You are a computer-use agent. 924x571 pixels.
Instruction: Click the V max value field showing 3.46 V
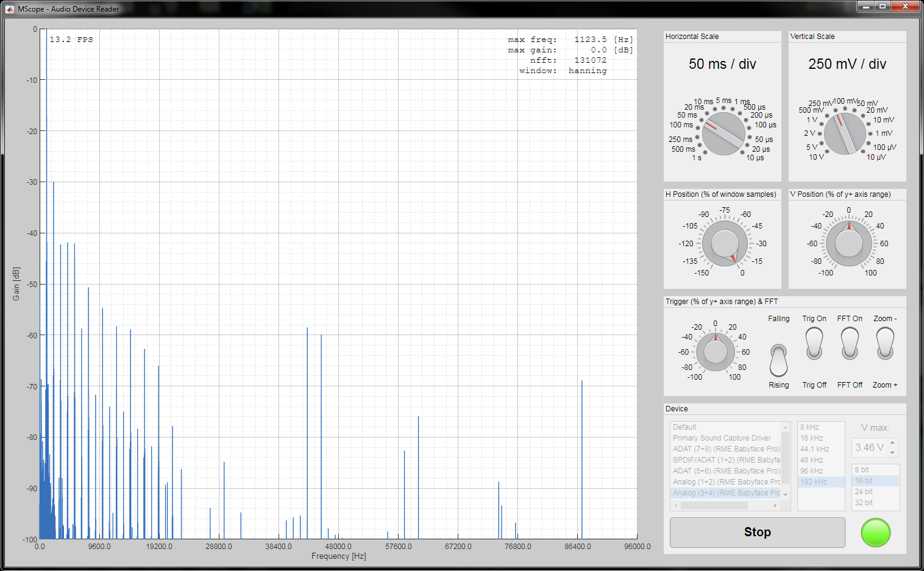coord(870,447)
